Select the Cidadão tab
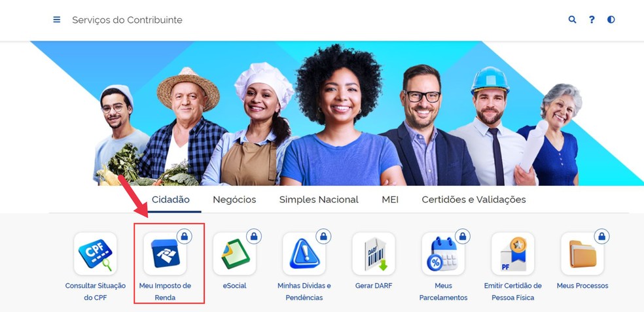644x312 pixels. pos(170,199)
